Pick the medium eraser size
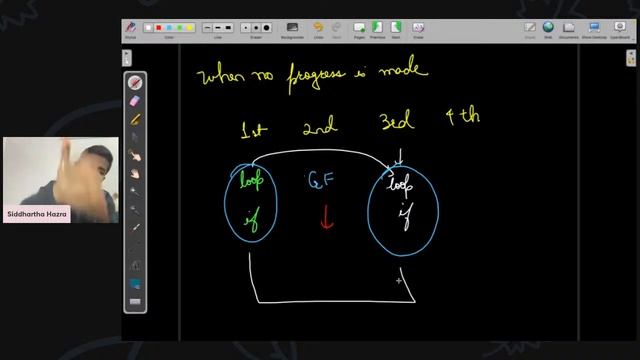 (256, 28)
